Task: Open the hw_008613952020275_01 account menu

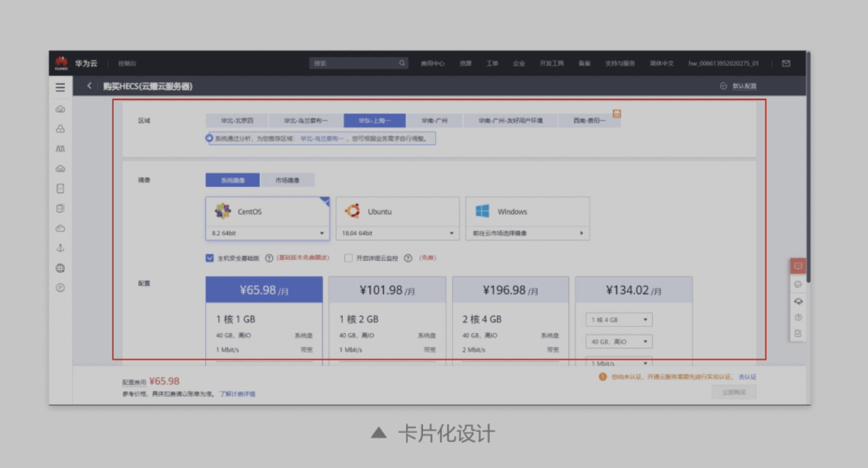Action: click(724, 64)
